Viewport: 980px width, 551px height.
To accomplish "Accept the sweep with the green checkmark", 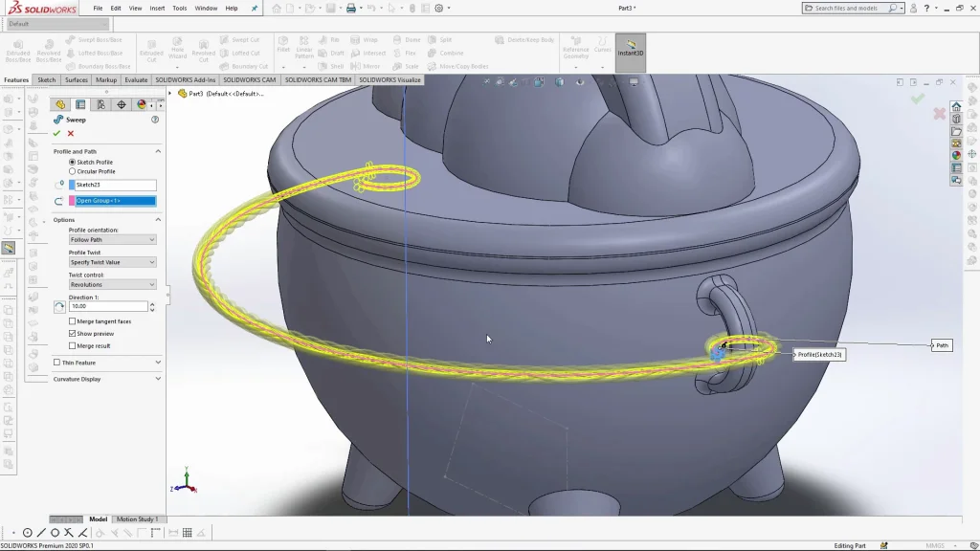I will pos(56,133).
